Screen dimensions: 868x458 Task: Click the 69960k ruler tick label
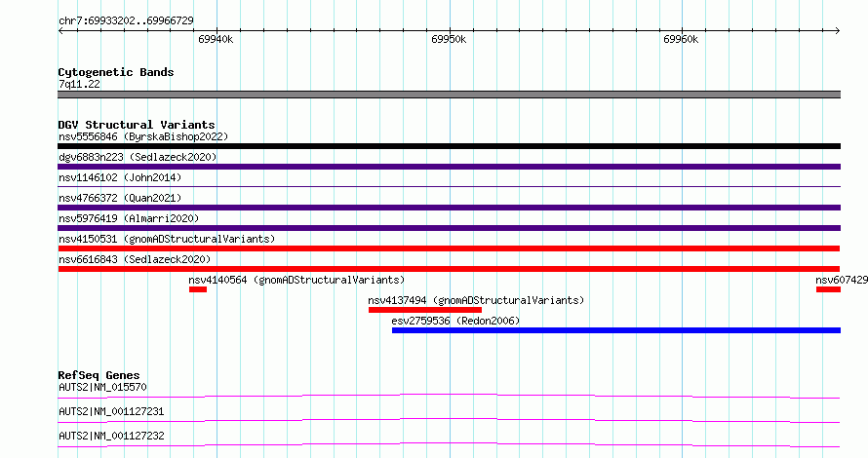click(x=681, y=39)
